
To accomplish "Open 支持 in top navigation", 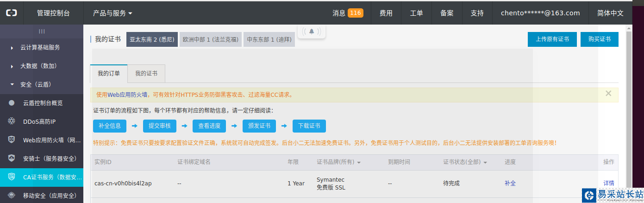I will coord(477,13).
